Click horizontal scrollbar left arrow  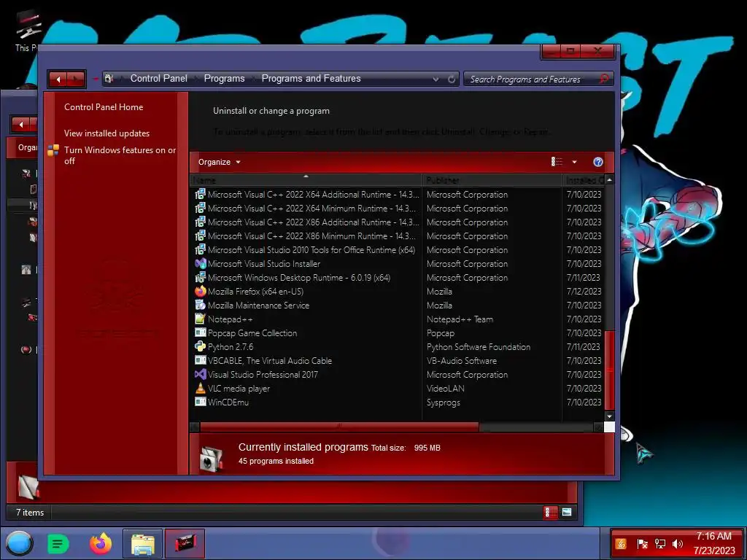coord(194,427)
